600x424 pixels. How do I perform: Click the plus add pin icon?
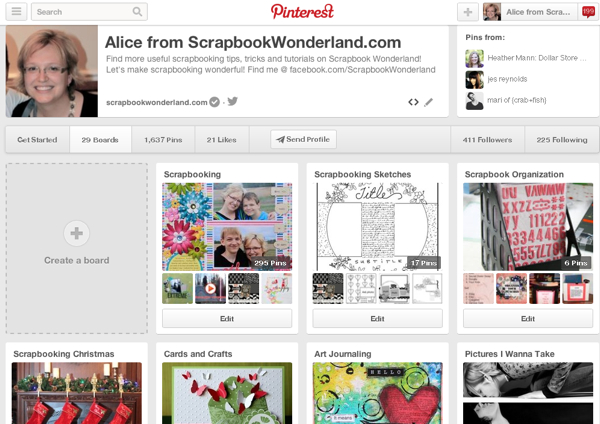468,12
